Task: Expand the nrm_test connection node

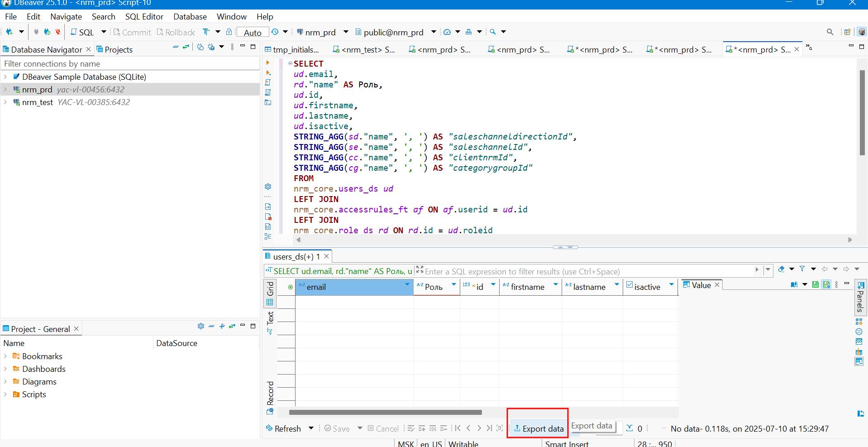Action: click(x=5, y=102)
